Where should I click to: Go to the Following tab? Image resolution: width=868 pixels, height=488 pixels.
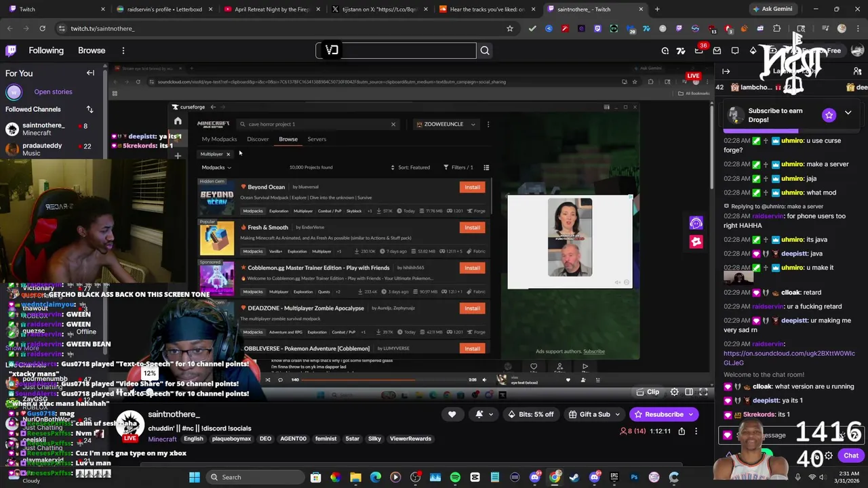[46, 50]
